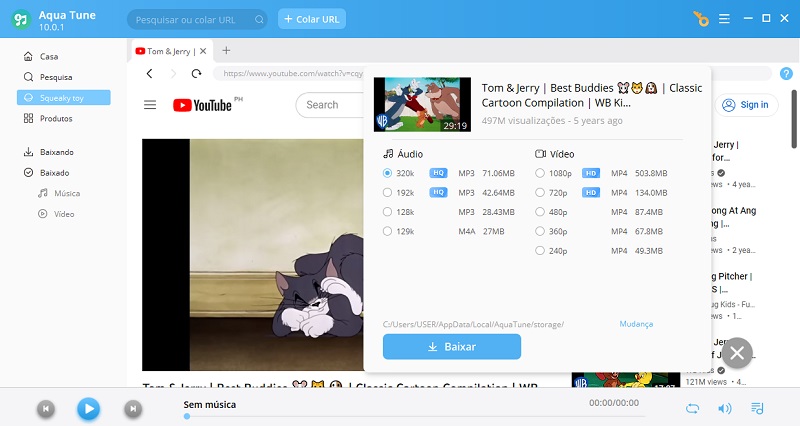Image resolution: width=800 pixels, height=426 pixels.
Task: Start playback with the play button
Action: [x=89, y=409]
